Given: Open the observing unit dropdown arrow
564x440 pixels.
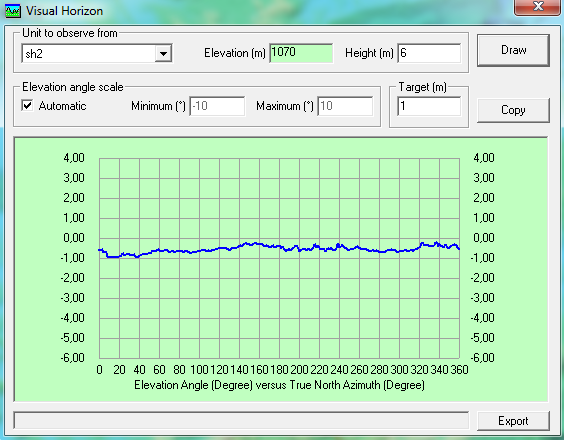Looking at the screenshot, I should 163,54.
